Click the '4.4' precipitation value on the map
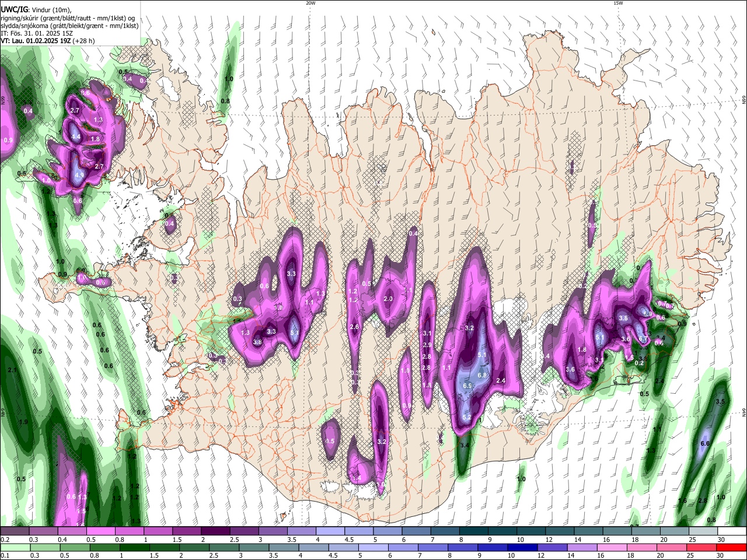Viewport: 747px width, 560px height. 76,136
